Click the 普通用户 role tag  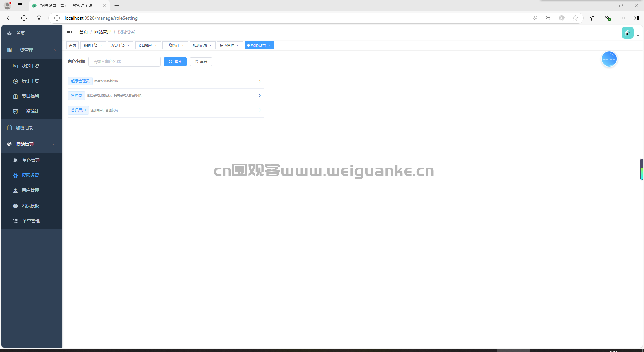click(78, 110)
